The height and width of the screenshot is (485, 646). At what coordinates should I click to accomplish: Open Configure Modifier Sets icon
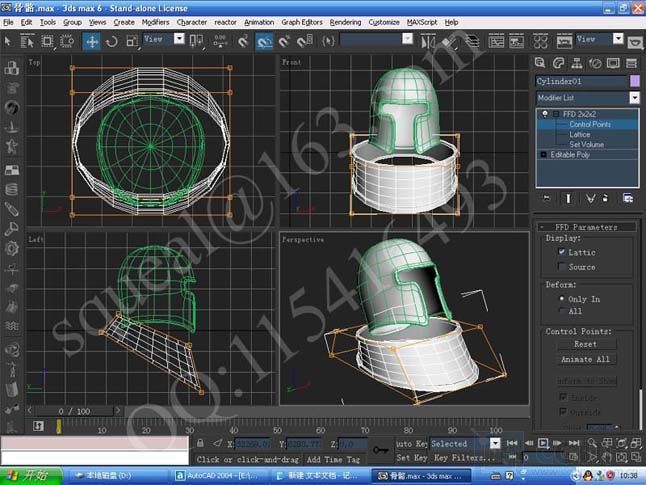coord(627,199)
